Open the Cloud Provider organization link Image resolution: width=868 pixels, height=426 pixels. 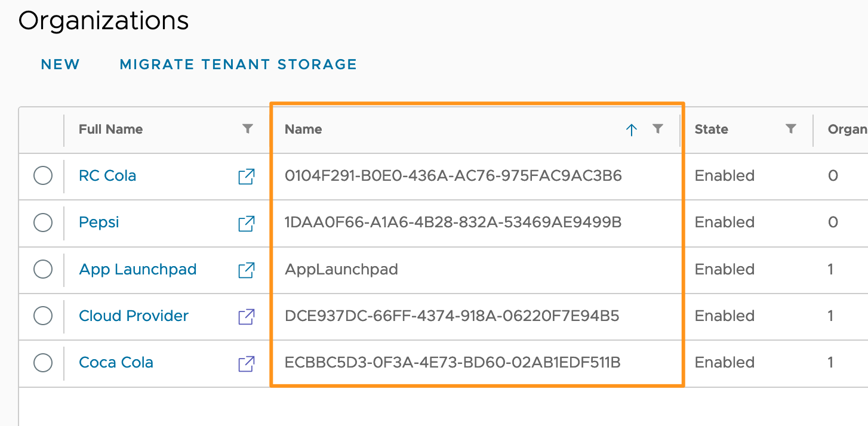click(x=134, y=316)
